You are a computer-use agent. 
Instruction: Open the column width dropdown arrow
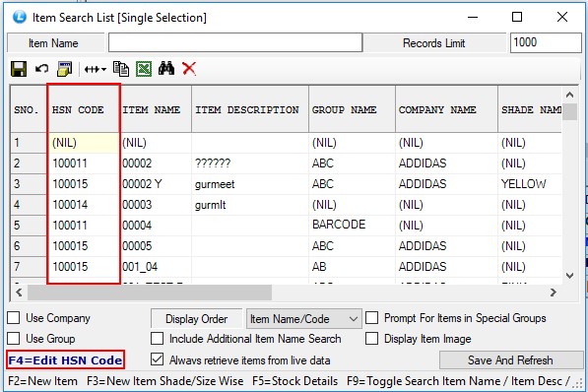[103, 69]
